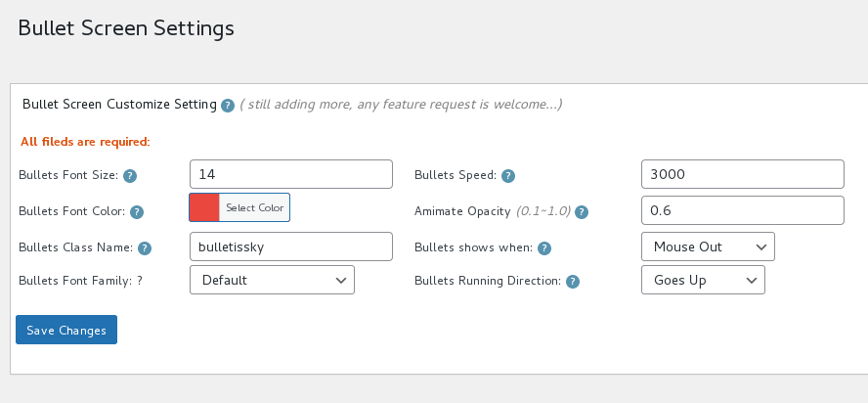Open the Mouse Out dropdown
The width and height of the screenshot is (868, 403).
[708, 246]
